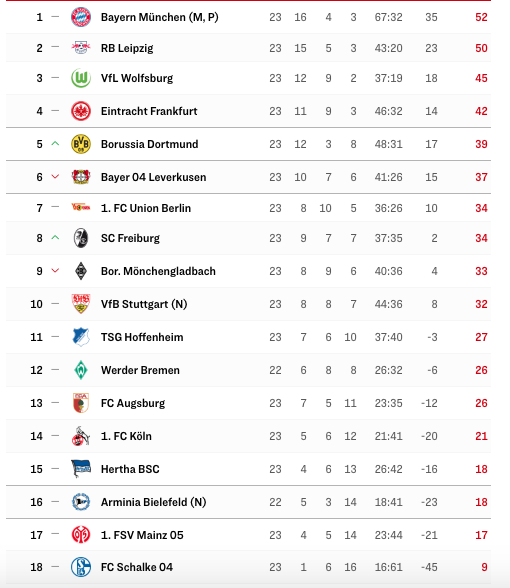Image resolution: width=510 pixels, height=588 pixels.
Task: Click green up arrow beside Borussia Dortmund
Action: 55,144
